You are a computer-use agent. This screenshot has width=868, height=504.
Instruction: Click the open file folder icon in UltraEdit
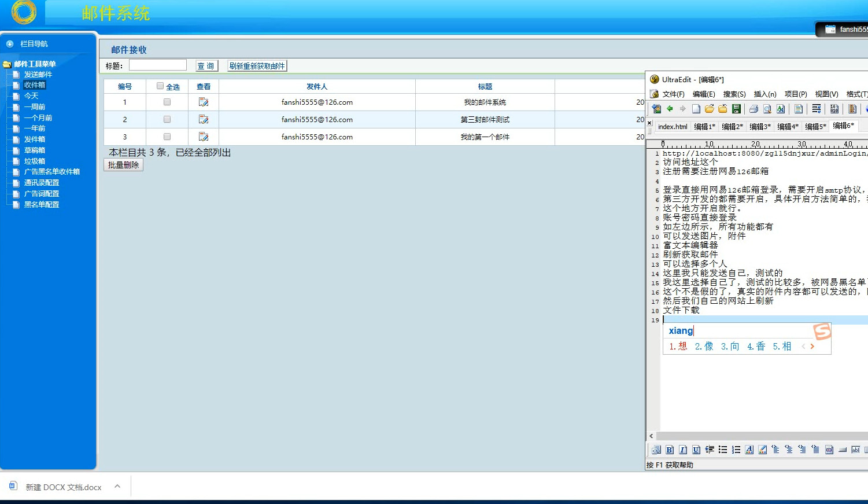coord(710,109)
